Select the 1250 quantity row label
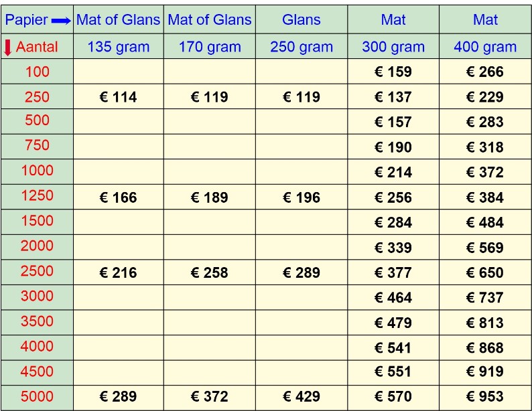Image resolution: width=532 pixels, height=411 pixels. [38, 195]
